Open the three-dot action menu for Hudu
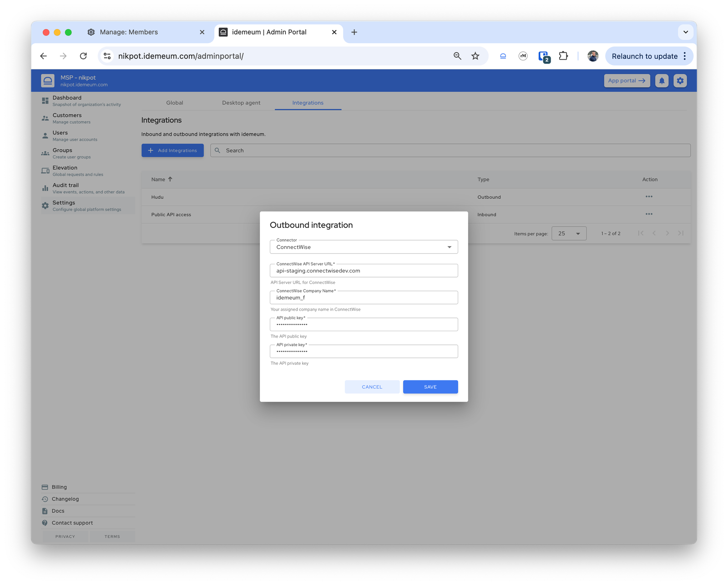728x585 pixels. [649, 197]
